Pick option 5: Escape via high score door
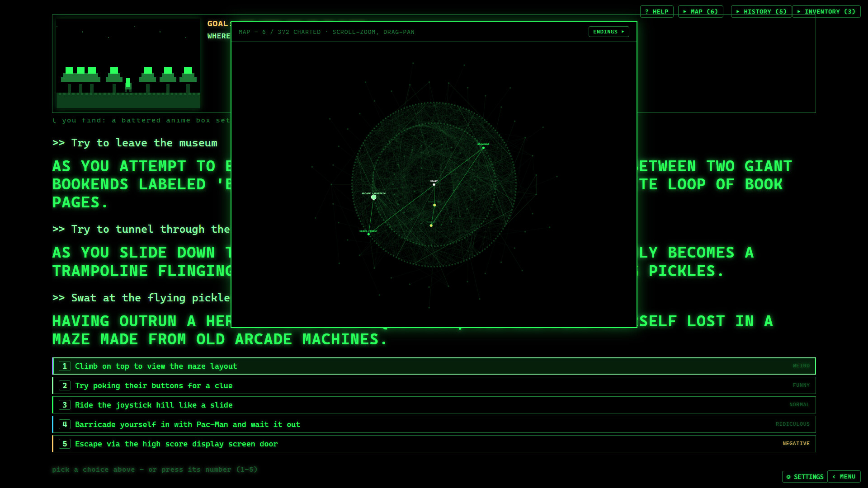Screen dimensions: 868x488 434,444
